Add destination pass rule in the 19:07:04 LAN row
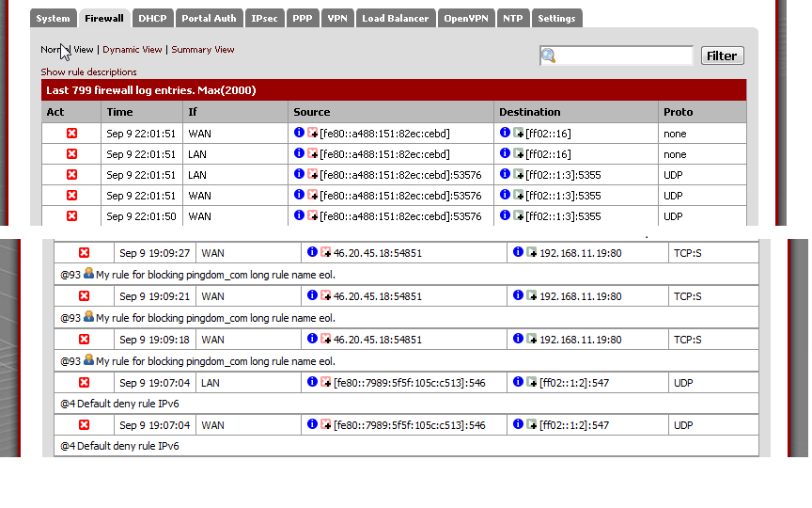Viewport: 812px width, 508px height. point(531,382)
